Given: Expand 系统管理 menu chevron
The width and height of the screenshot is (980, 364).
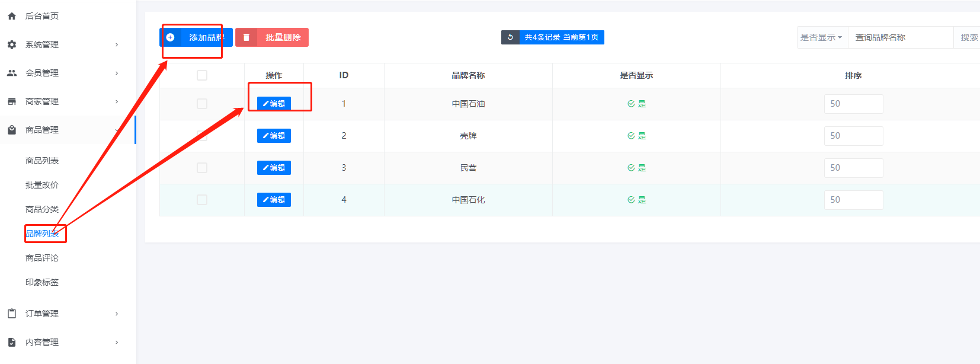Looking at the screenshot, I should click(x=117, y=44).
